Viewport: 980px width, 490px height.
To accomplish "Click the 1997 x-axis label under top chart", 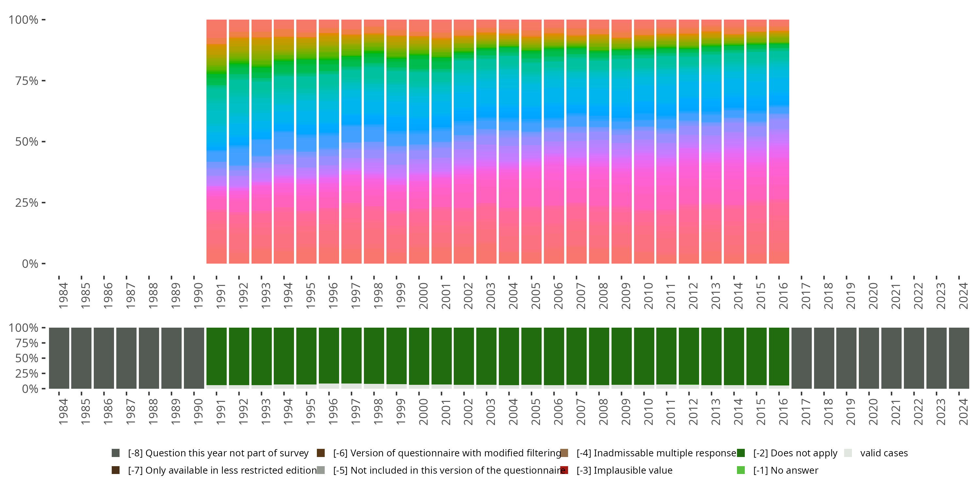I will pyautogui.click(x=355, y=295).
